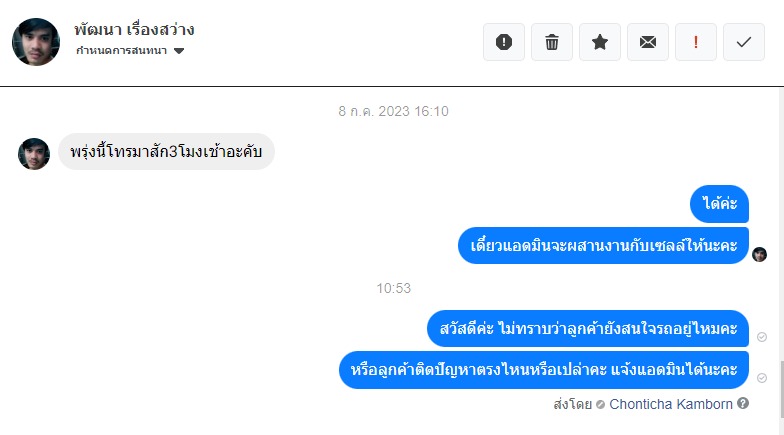Mark conversation as spam with octagon icon
Viewport: 784px width, 435px height.
tap(504, 42)
